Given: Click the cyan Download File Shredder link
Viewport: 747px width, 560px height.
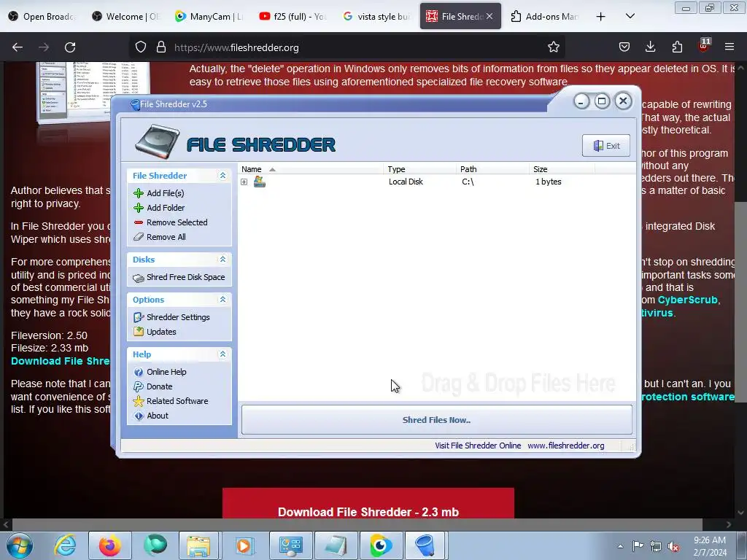Looking at the screenshot, I should 60,361.
